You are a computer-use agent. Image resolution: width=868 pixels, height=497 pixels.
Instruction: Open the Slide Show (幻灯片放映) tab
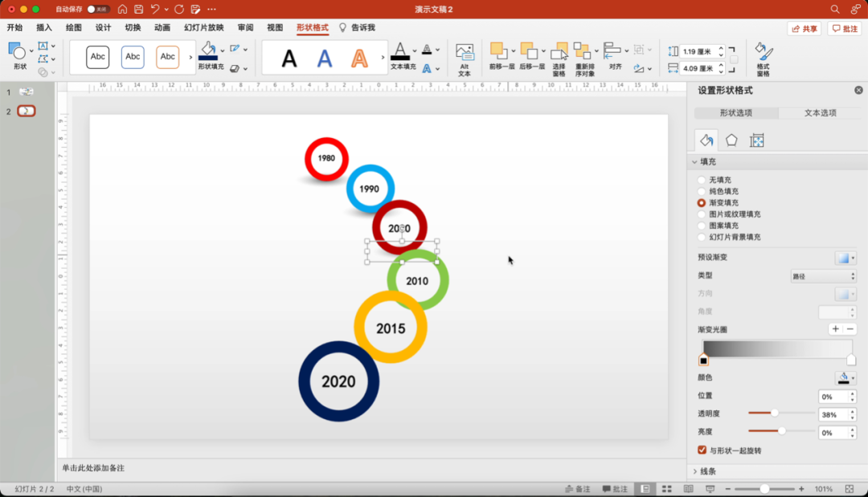(203, 27)
